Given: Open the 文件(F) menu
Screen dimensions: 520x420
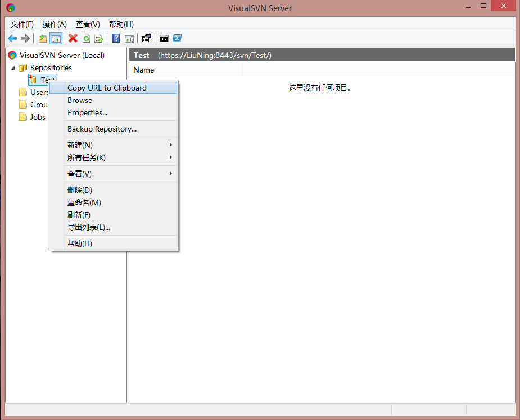Looking at the screenshot, I should pyautogui.click(x=22, y=24).
